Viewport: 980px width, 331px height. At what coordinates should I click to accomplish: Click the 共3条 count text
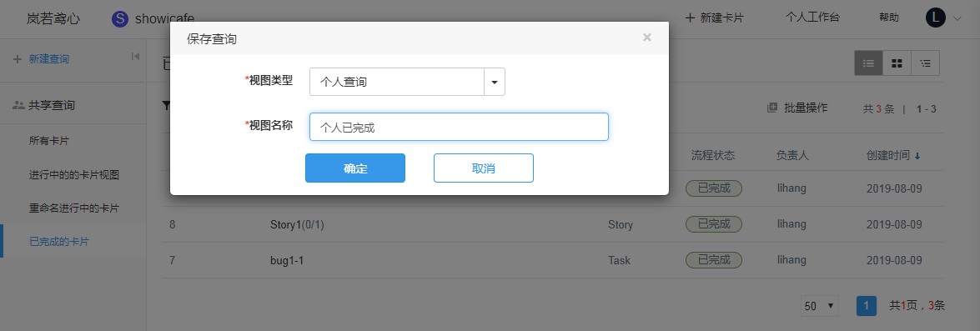[879, 109]
